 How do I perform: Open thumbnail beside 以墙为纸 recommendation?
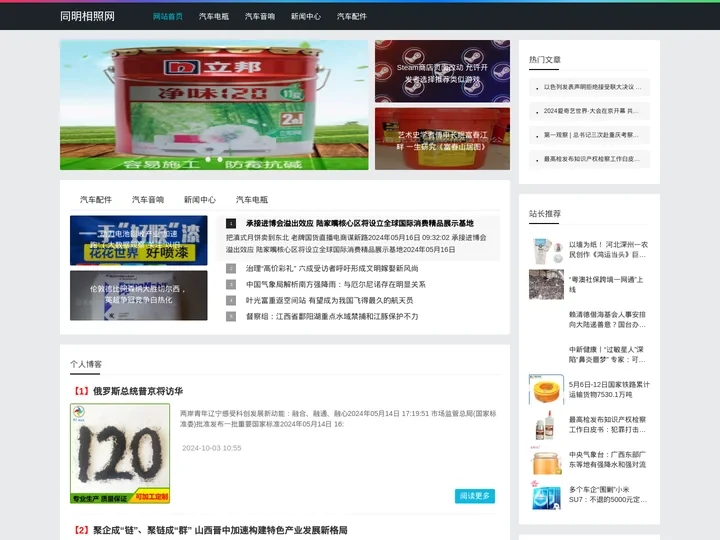point(546,250)
